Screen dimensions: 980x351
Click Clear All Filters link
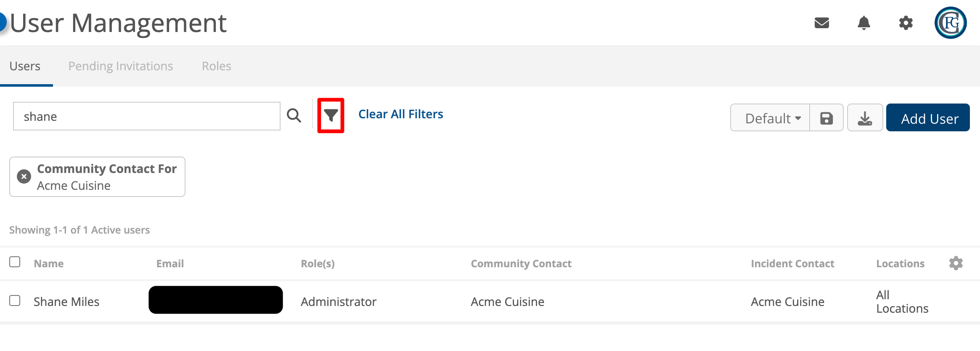tap(400, 114)
